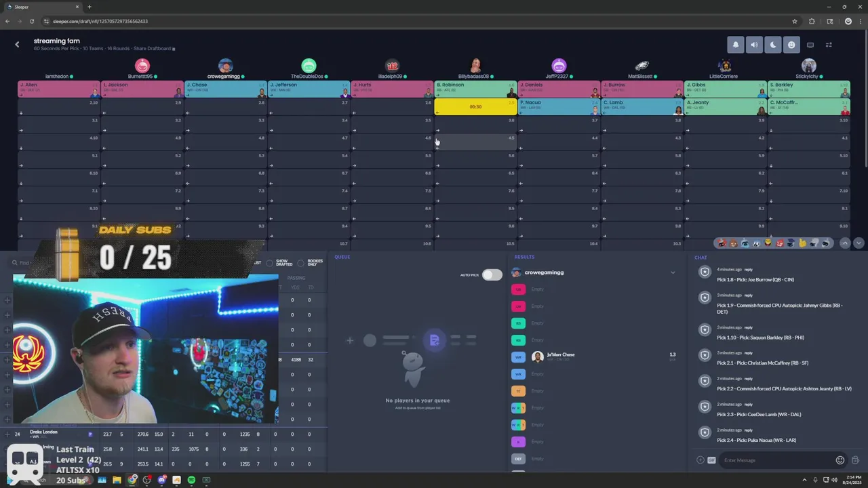Toggle the Rookies Only option
Image resolution: width=868 pixels, height=488 pixels.
(x=300, y=262)
